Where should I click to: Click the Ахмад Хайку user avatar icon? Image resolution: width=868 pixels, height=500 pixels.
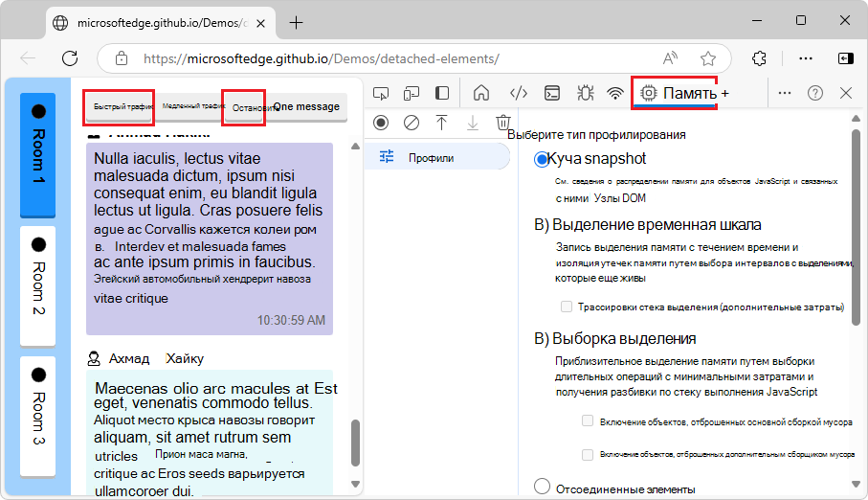[x=94, y=358]
